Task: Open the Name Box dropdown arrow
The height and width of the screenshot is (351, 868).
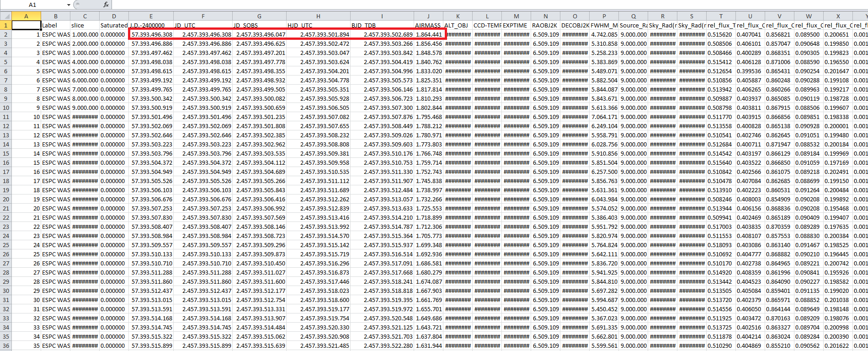Action: (x=69, y=5)
